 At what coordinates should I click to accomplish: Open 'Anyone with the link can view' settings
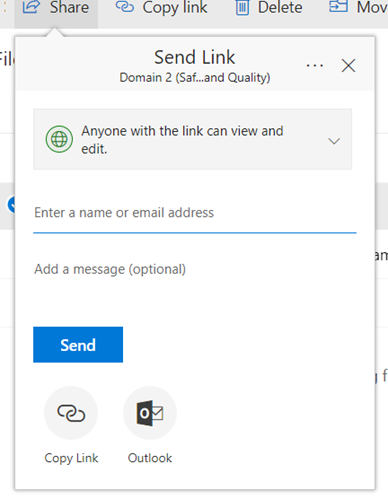click(x=192, y=139)
